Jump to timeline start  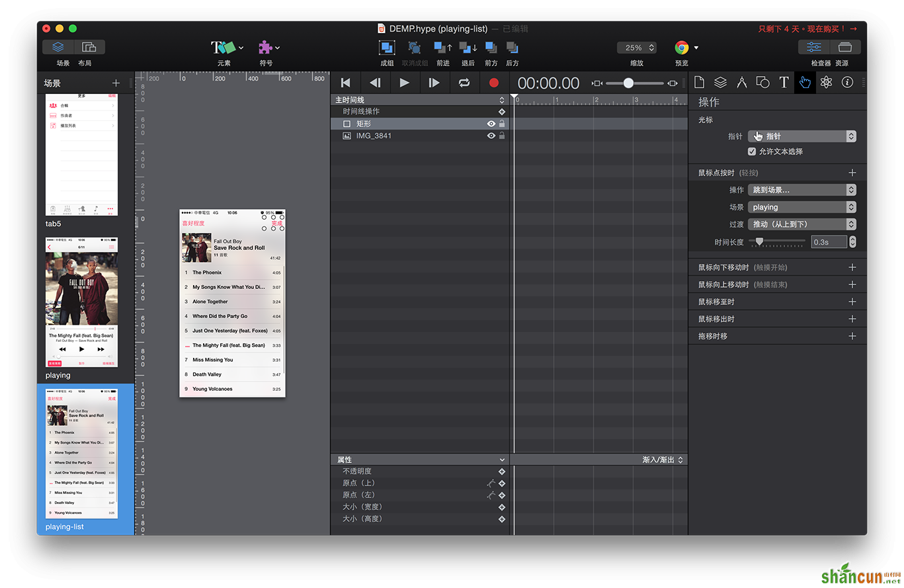coord(345,83)
